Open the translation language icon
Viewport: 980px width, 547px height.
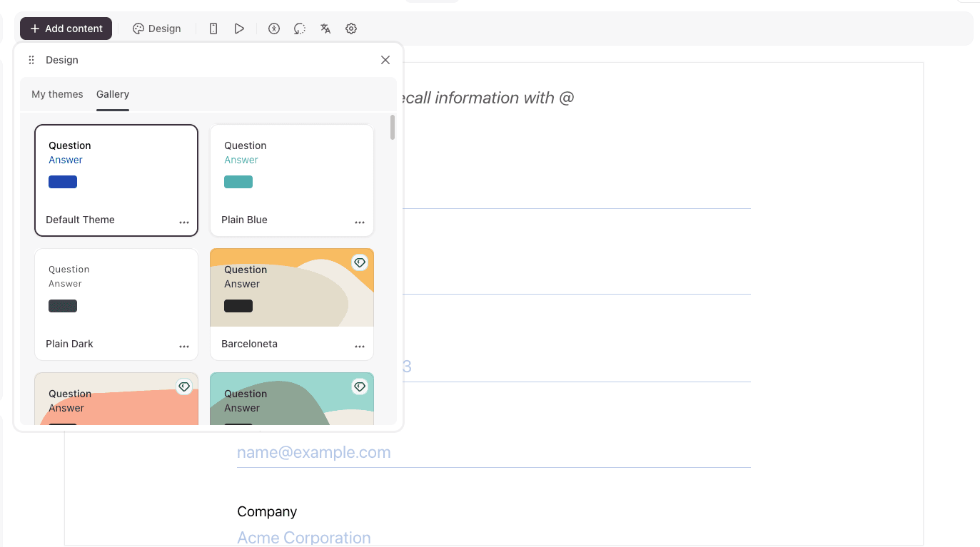[x=325, y=29]
